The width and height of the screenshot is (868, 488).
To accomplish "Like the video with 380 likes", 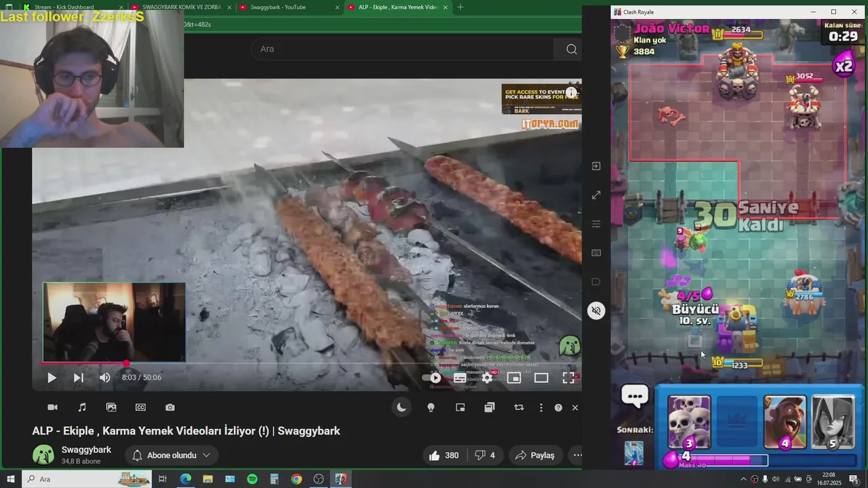I will [443, 455].
